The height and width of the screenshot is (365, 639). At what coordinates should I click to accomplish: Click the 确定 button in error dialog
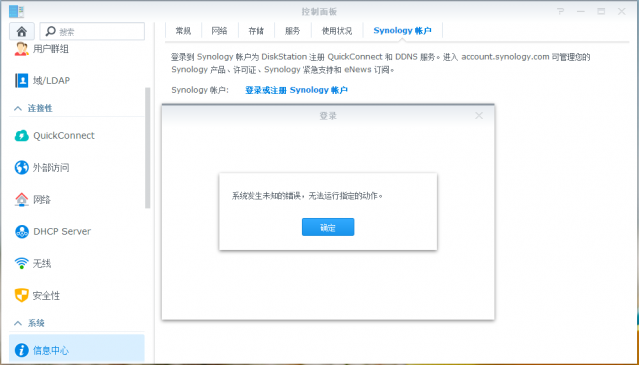tap(328, 227)
